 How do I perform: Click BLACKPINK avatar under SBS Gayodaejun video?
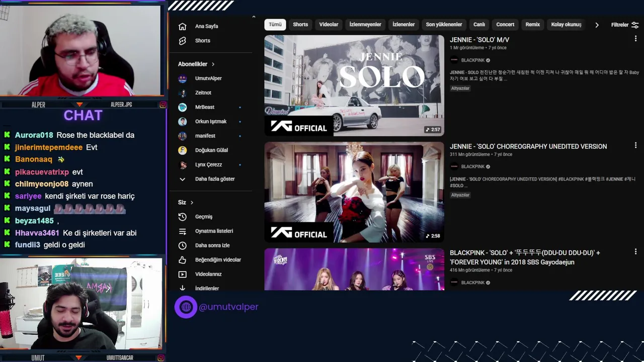pyautogui.click(x=454, y=283)
